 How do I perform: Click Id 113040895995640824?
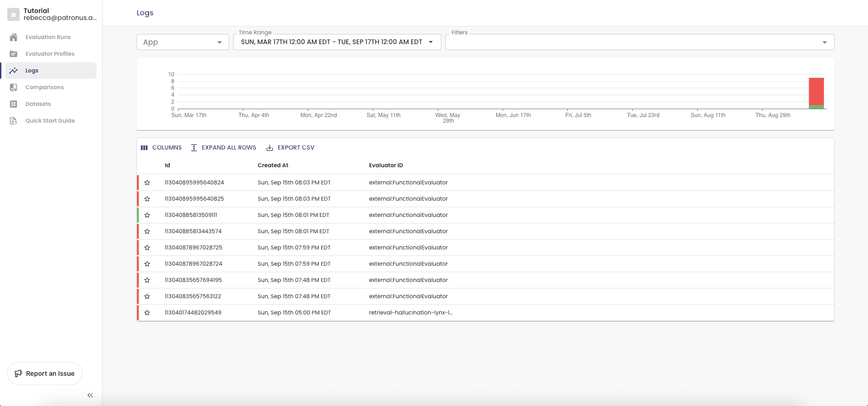[x=194, y=183]
